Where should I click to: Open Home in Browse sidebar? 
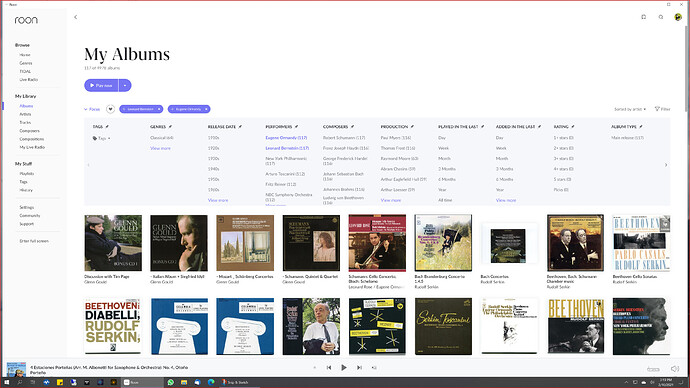point(25,55)
